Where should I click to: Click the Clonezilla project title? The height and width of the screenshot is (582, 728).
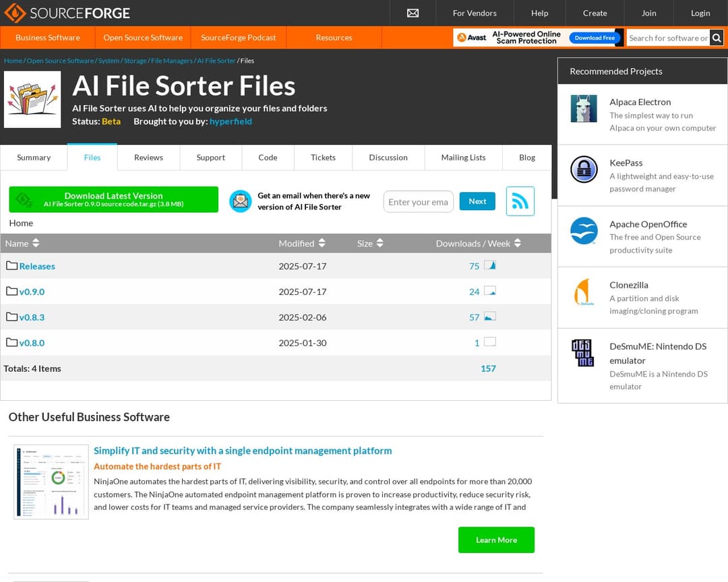pyautogui.click(x=629, y=285)
